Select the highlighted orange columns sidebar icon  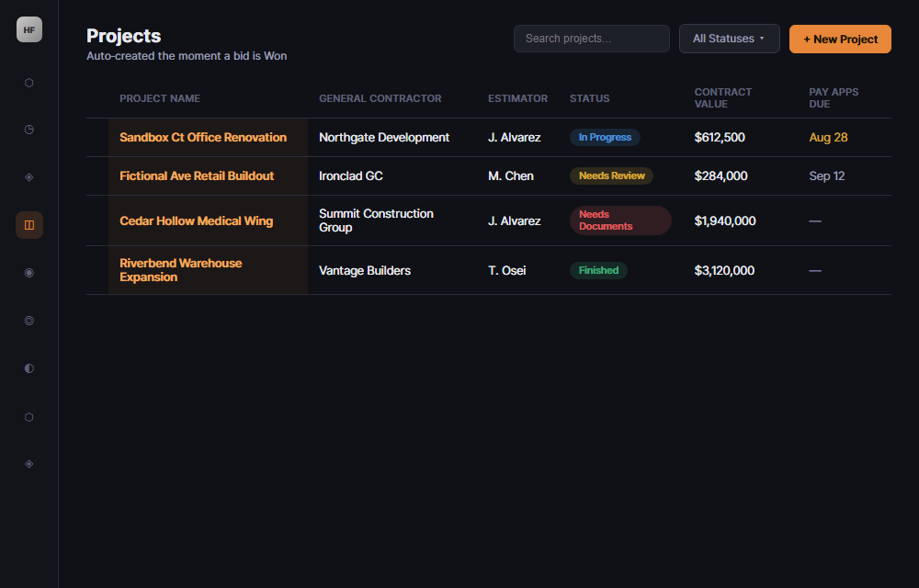tap(28, 225)
